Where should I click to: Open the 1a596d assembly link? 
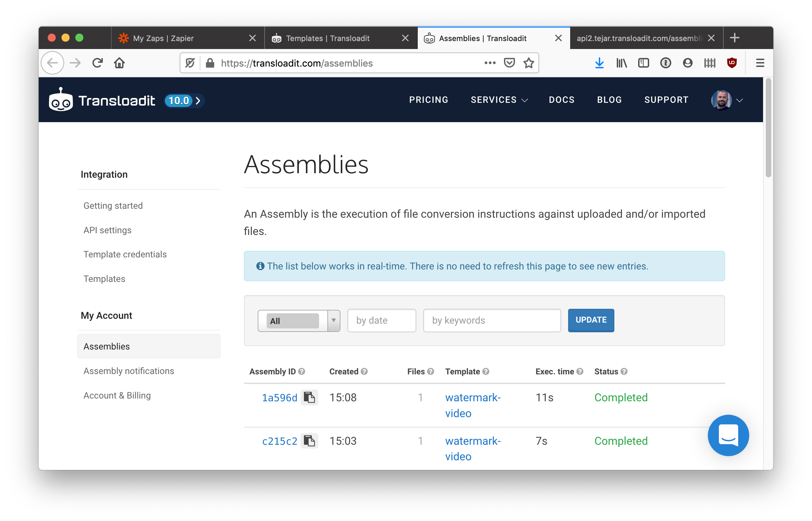[279, 398]
